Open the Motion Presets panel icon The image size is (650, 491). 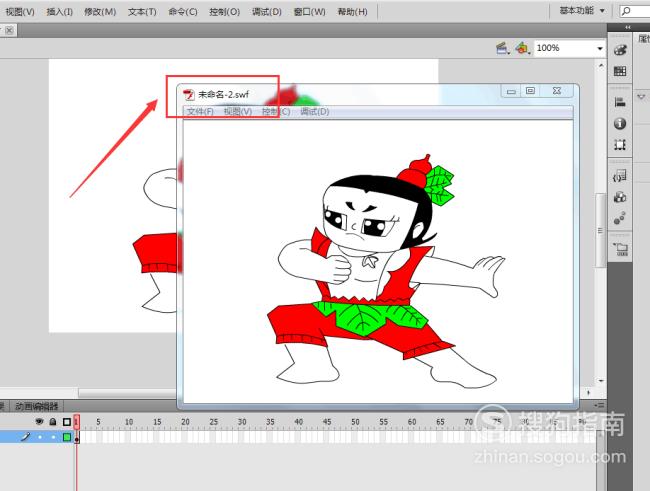(620, 218)
